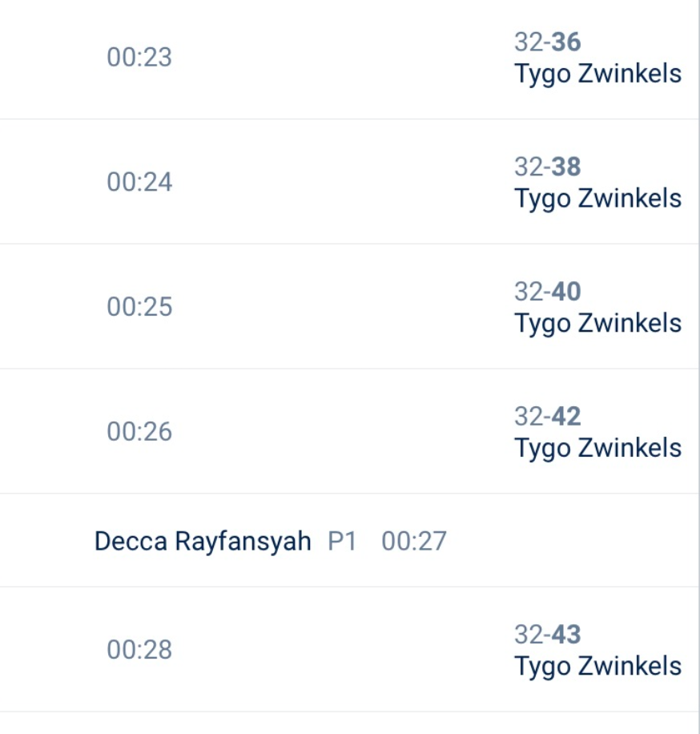Click Tygo Zwinkels at score 32-42

(597, 448)
